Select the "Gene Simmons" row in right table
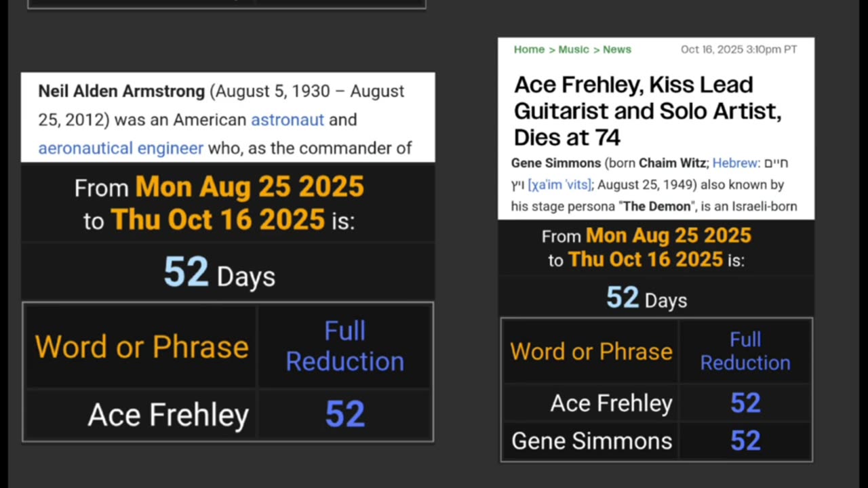The width and height of the screenshot is (868, 488). pos(591,441)
